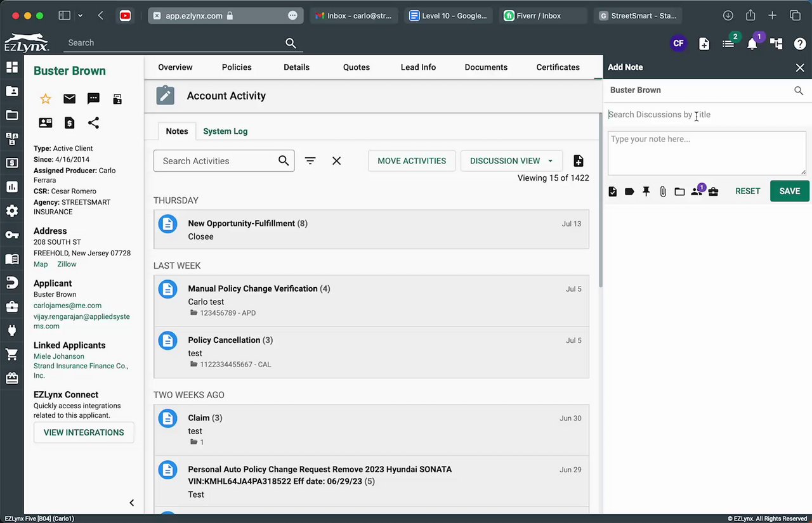Image resolution: width=812 pixels, height=523 pixels.
Task: Click the folder icon in note toolbar
Action: point(679,191)
